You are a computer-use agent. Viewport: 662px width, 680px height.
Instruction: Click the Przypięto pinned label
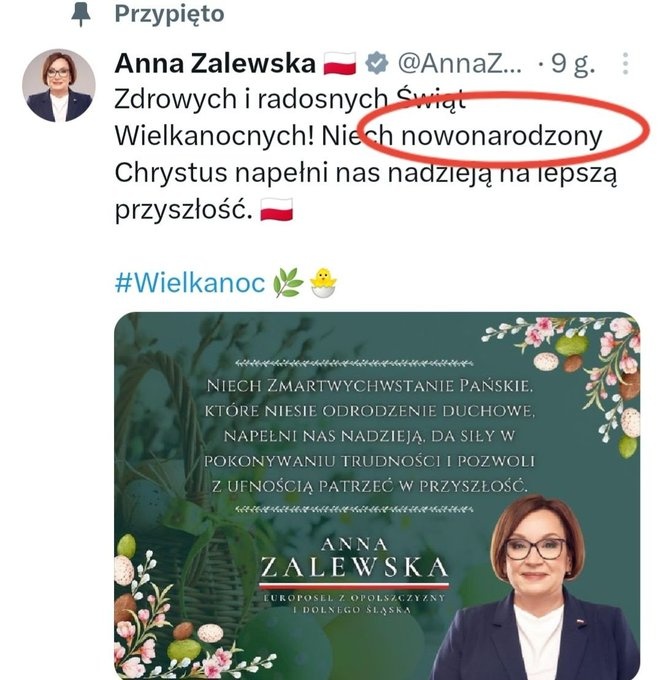click(170, 14)
